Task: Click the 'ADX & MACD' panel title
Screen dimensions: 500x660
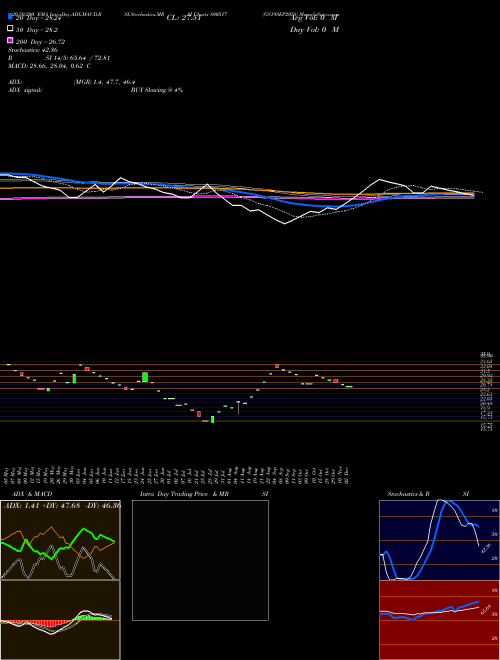Action: pyautogui.click(x=32, y=494)
